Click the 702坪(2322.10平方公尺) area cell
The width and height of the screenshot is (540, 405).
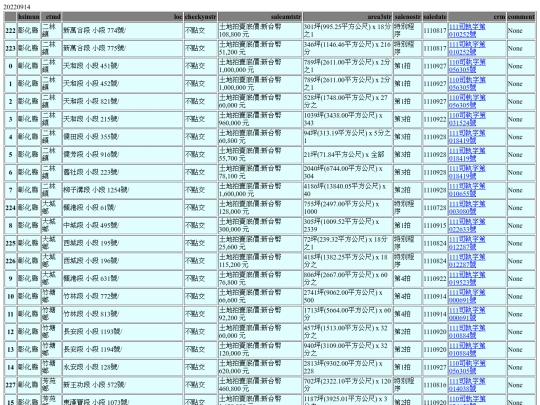click(x=347, y=385)
